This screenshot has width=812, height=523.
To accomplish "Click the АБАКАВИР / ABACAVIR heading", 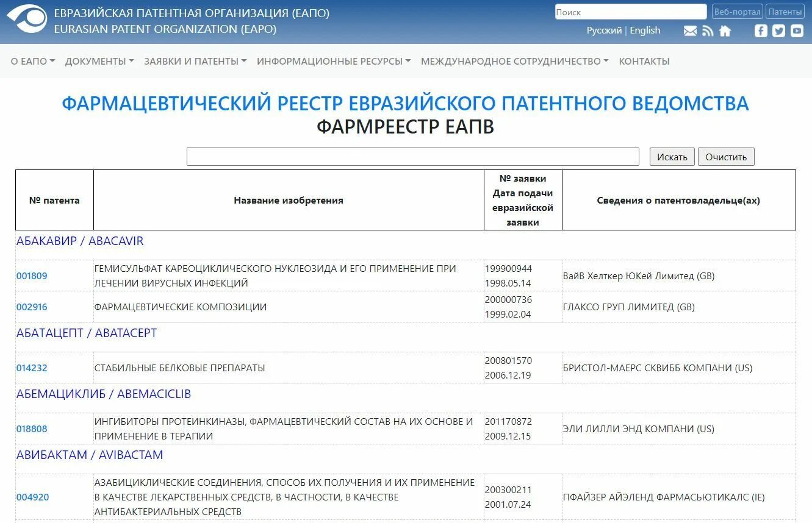I will pos(80,241).
